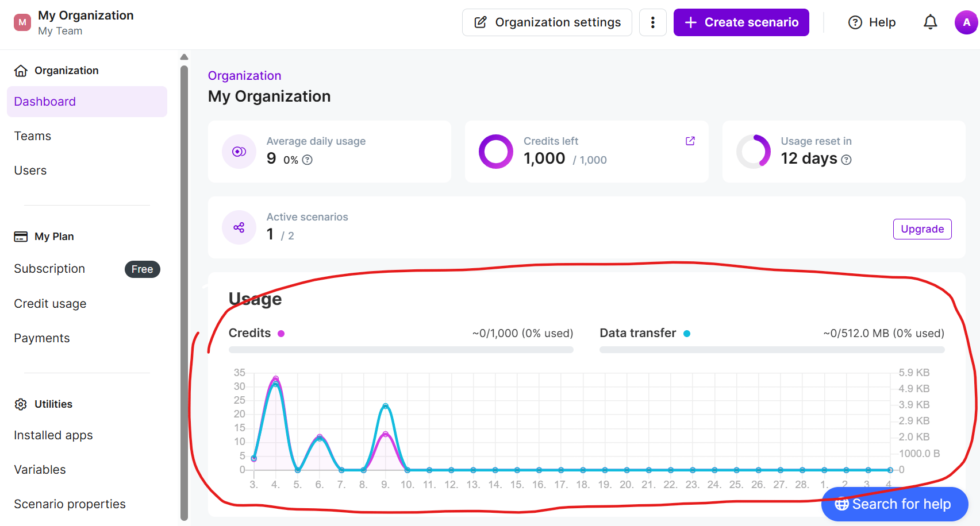Open the Users page
Viewport: 980px width, 526px height.
point(30,171)
